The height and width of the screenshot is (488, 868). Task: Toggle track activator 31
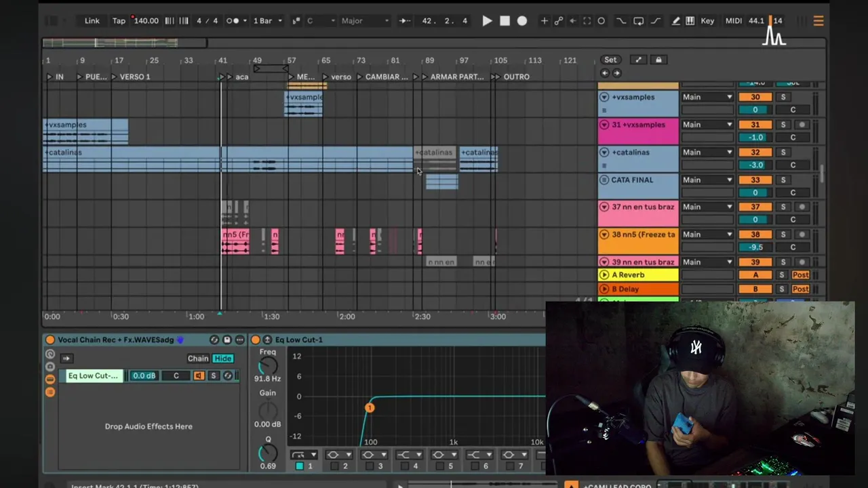pos(755,125)
